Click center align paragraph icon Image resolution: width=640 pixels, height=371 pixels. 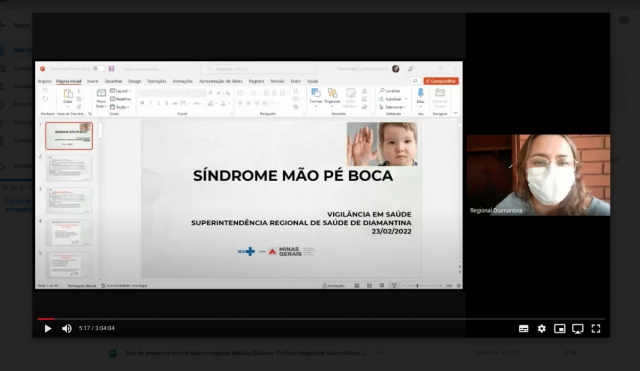coord(249,104)
